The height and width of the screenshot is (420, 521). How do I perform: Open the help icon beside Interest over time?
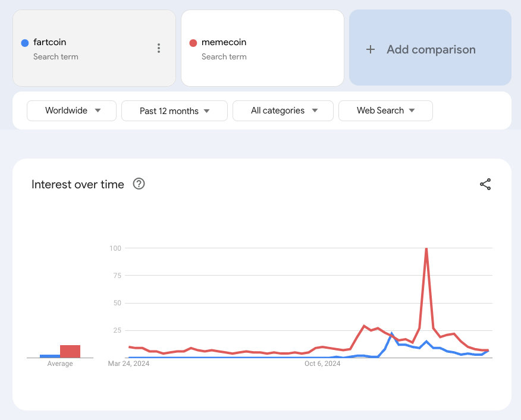pos(139,184)
